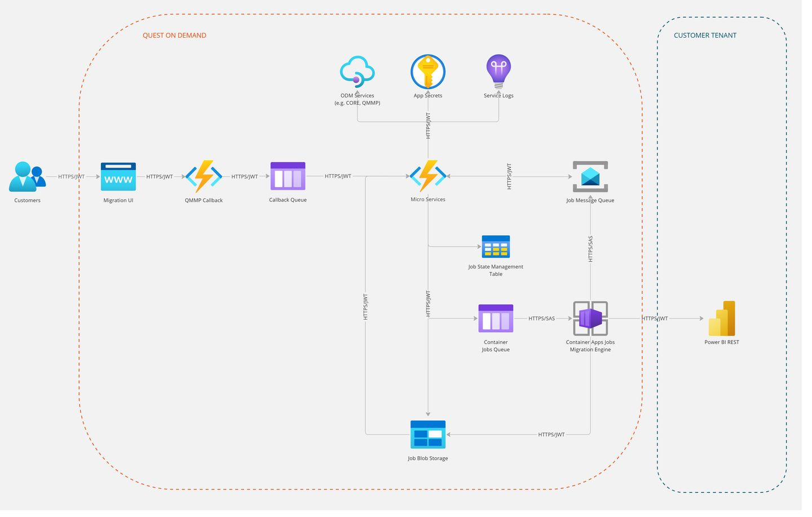
Task: Click the "ODM Services (e.g. CORE, QMMP)" label
Action: [358, 99]
